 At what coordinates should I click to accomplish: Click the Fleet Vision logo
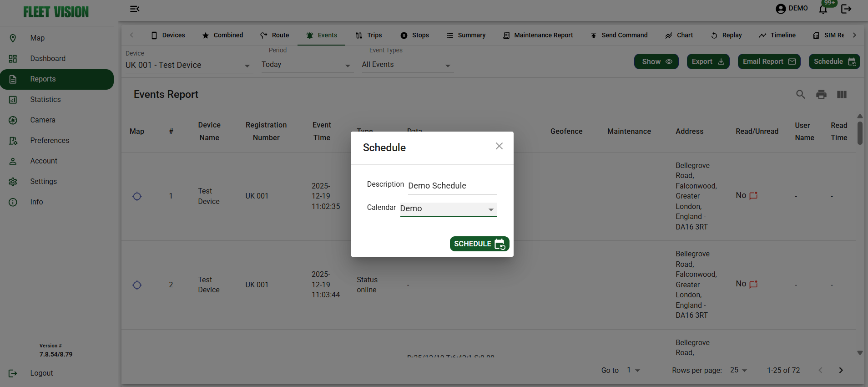(x=56, y=12)
